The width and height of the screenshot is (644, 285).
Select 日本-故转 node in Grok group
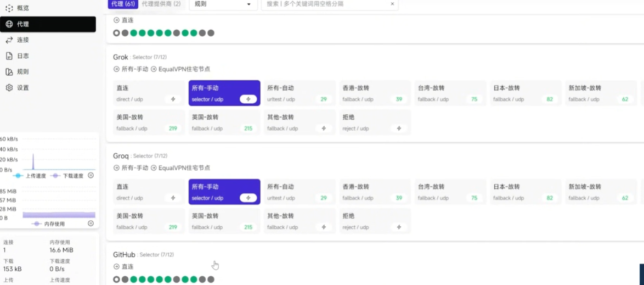tap(526, 93)
